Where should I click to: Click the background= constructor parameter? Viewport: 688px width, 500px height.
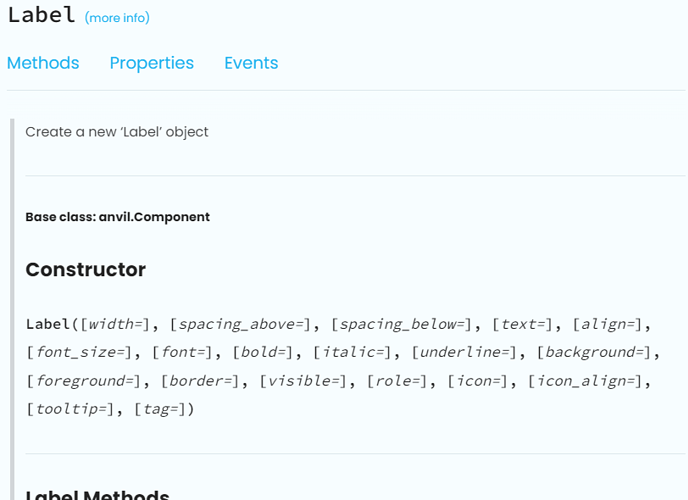pos(595,352)
